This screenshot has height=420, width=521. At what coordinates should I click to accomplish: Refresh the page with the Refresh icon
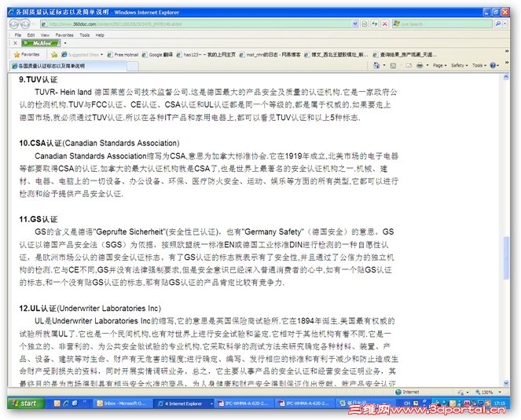pos(375,24)
